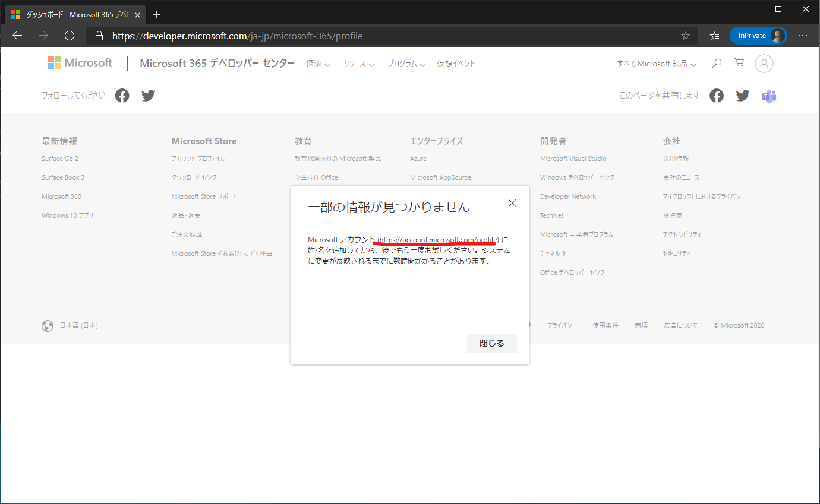Screen dimensions: 820x504
Task: Open チャネル 9 link
Action: [x=553, y=253]
